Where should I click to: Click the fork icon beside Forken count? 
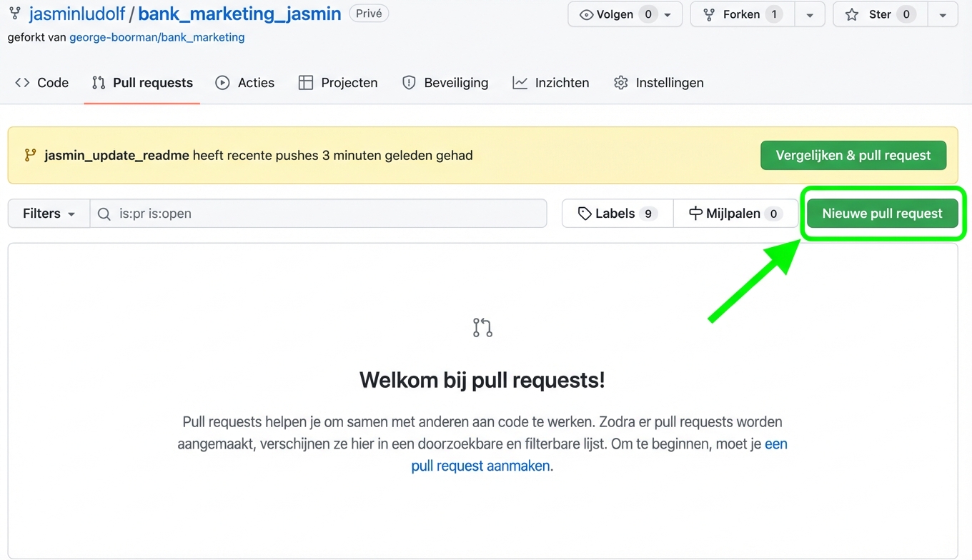[709, 14]
